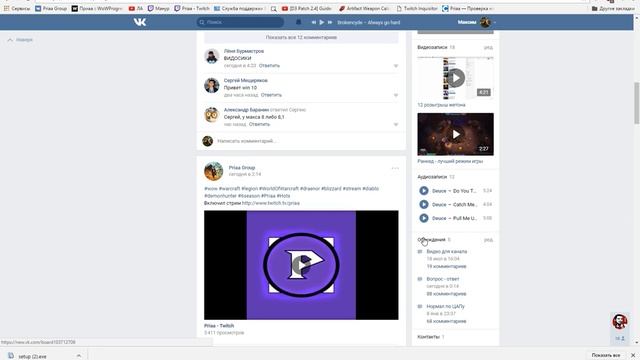Open the Priaa - Twitch video title
640x360 pixels.
219,326
